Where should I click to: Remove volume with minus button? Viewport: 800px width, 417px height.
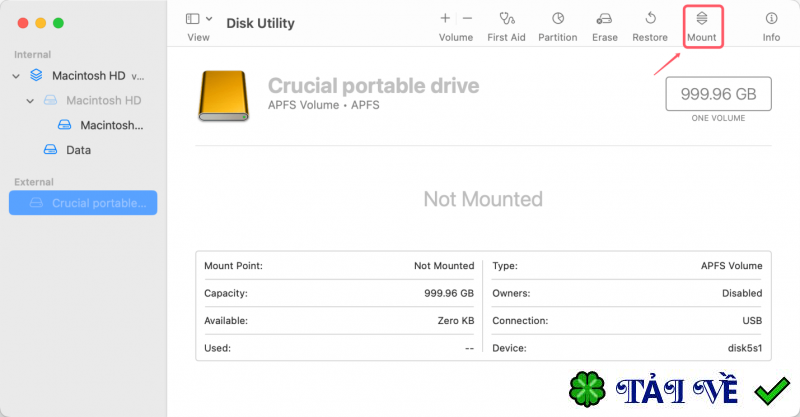467,18
